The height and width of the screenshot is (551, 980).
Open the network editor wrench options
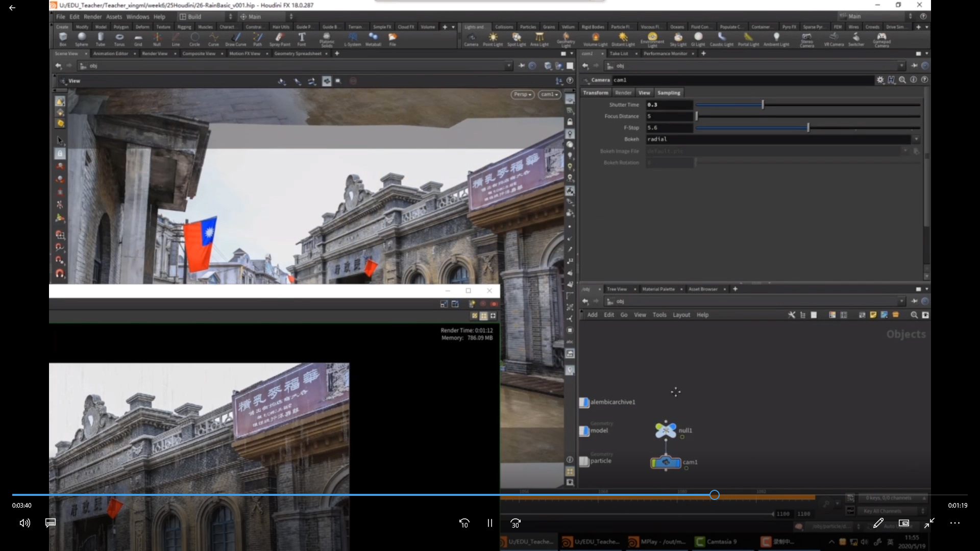click(x=792, y=315)
